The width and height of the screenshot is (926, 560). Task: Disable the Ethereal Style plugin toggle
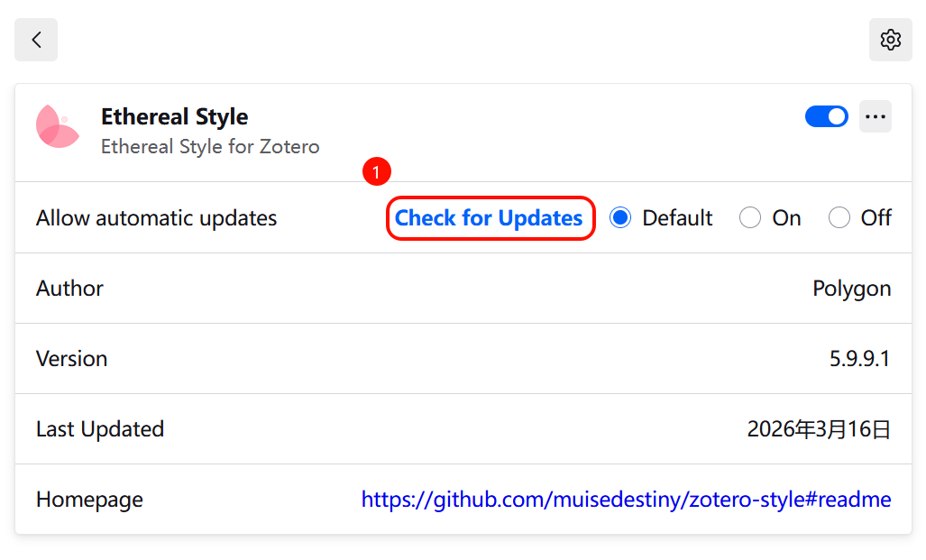click(x=827, y=116)
